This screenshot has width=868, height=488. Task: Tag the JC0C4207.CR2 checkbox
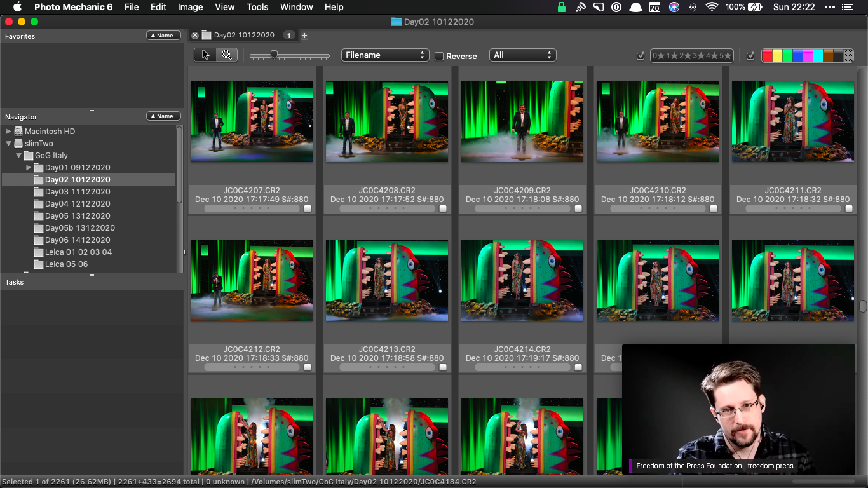coord(308,208)
